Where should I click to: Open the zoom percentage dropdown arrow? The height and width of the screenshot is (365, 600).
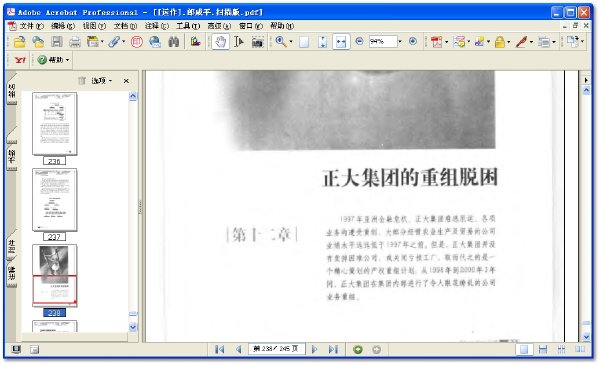[400, 41]
